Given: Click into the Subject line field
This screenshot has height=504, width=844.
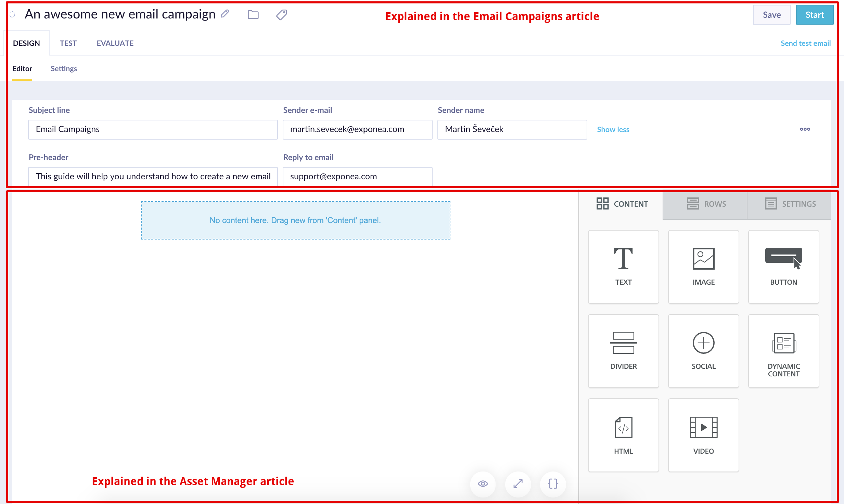Looking at the screenshot, I should [153, 129].
